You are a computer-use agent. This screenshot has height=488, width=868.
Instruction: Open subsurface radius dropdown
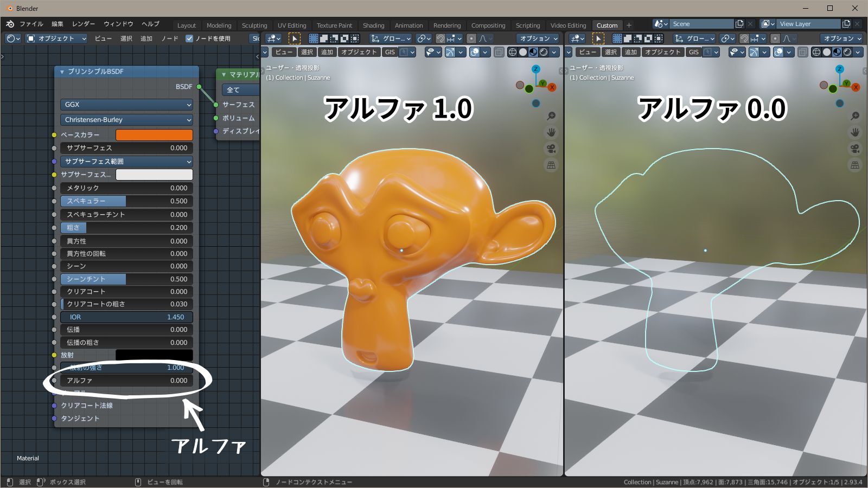point(126,162)
